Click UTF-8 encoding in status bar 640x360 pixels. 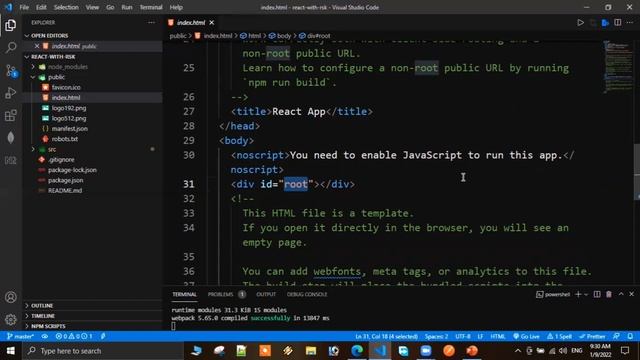point(462,336)
